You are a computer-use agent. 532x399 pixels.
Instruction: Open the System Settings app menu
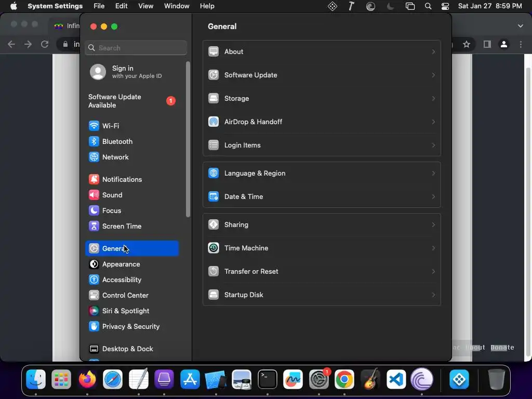tap(55, 6)
